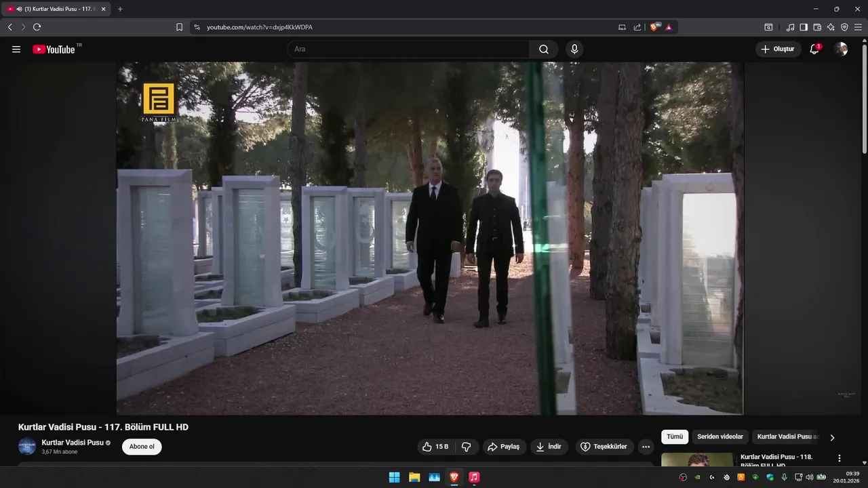Open options for 118. Bölüm suggestion
Image resolution: width=868 pixels, height=488 pixels.
[x=840, y=459]
